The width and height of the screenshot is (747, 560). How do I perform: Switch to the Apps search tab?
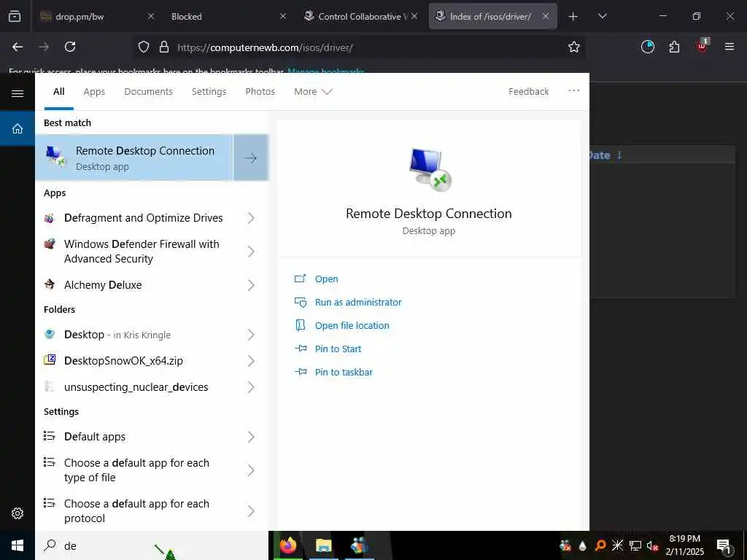click(94, 91)
